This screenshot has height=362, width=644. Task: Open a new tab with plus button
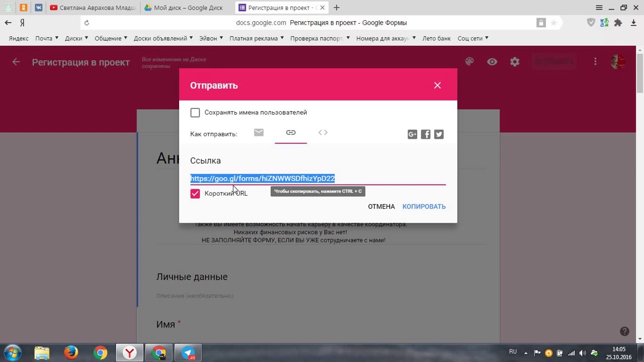click(x=337, y=8)
